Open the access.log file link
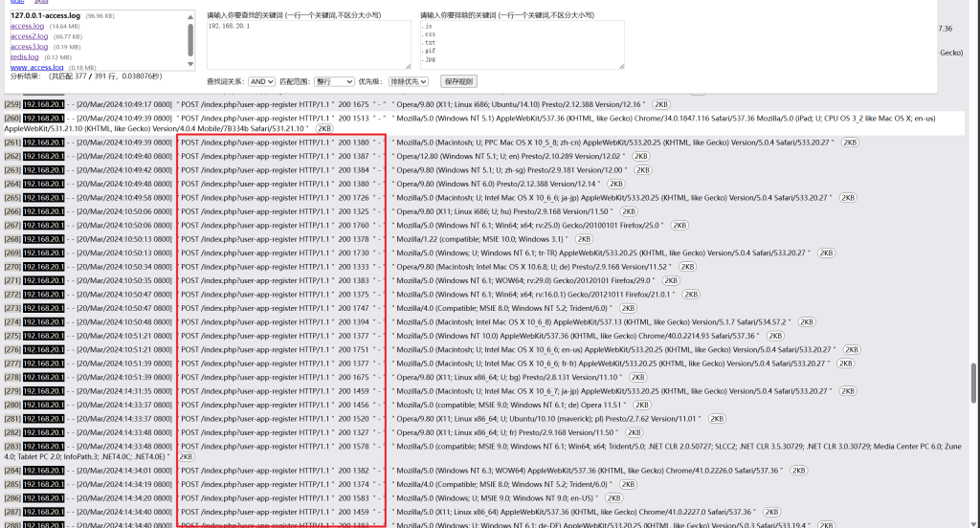Viewport: 980px width, 528px height. click(x=27, y=26)
